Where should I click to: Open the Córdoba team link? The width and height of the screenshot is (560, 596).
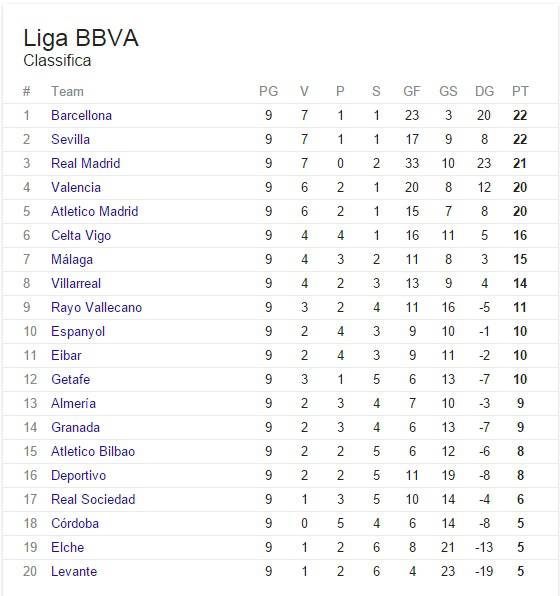tap(75, 523)
